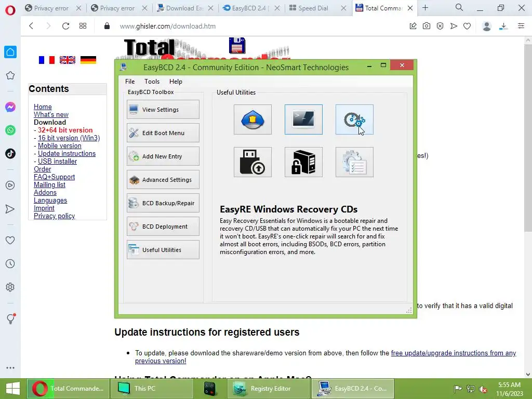The height and width of the screenshot is (399, 532).
Task: Switch to the Download Ea browser tab
Action: (184, 8)
